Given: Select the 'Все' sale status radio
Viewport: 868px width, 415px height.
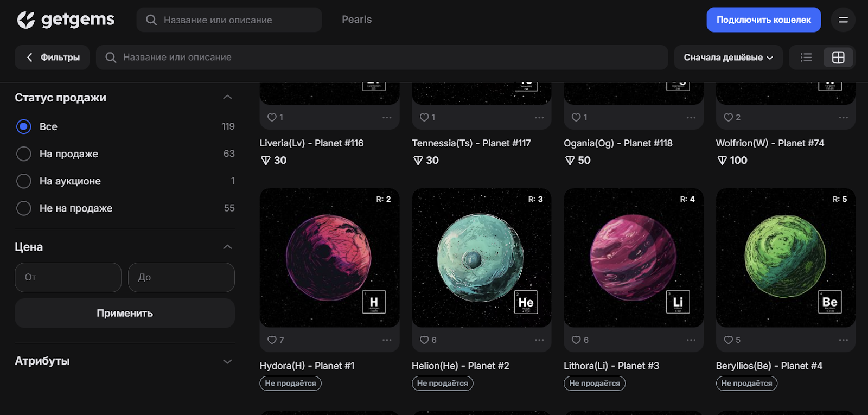Looking at the screenshot, I should coord(24,126).
